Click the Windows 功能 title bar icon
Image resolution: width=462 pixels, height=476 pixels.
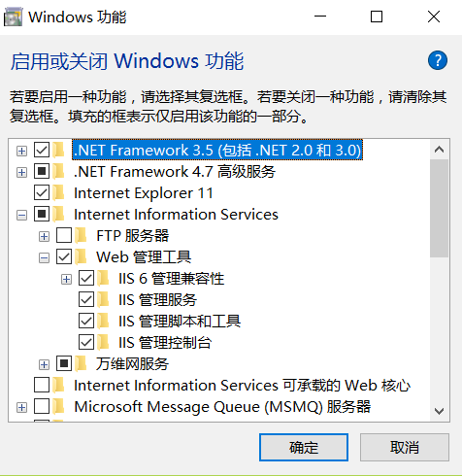[x=13, y=17]
